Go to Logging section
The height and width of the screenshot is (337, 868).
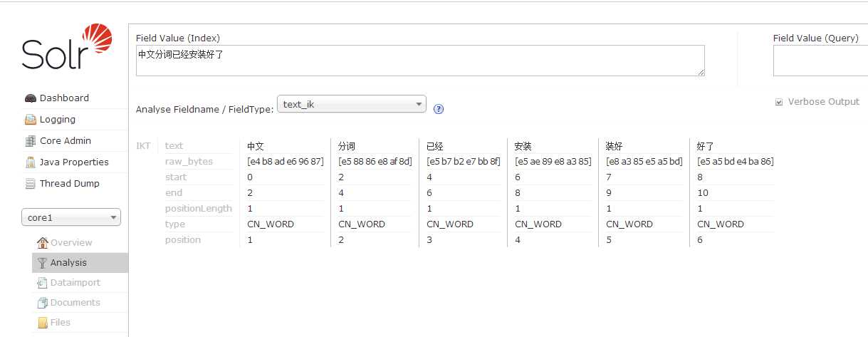pos(58,120)
